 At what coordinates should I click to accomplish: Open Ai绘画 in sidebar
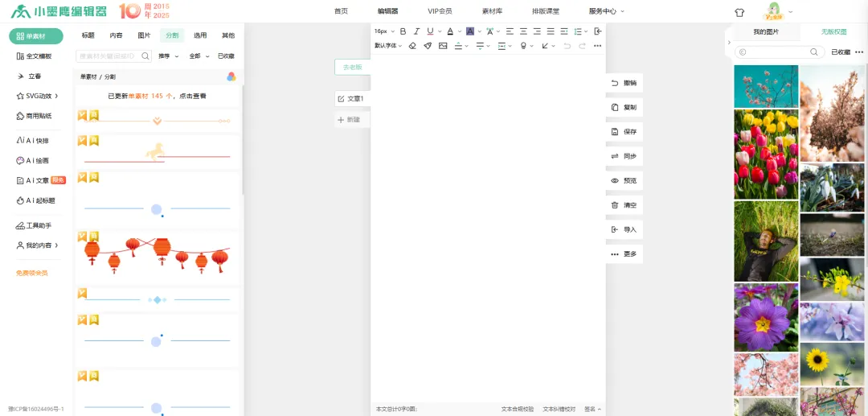click(x=33, y=161)
